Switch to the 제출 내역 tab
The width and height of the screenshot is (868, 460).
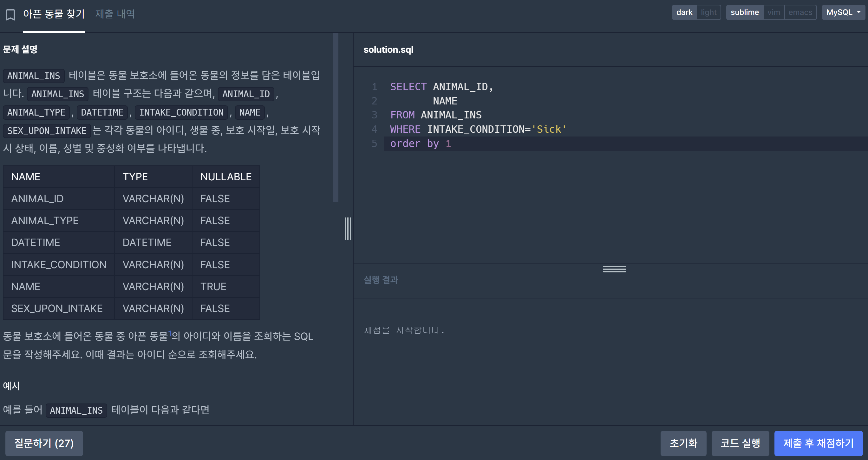115,14
